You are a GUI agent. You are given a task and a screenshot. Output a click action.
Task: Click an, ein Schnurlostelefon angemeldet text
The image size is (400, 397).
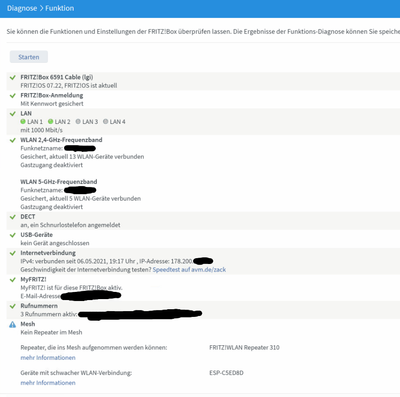pyautogui.click(x=70, y=225)
